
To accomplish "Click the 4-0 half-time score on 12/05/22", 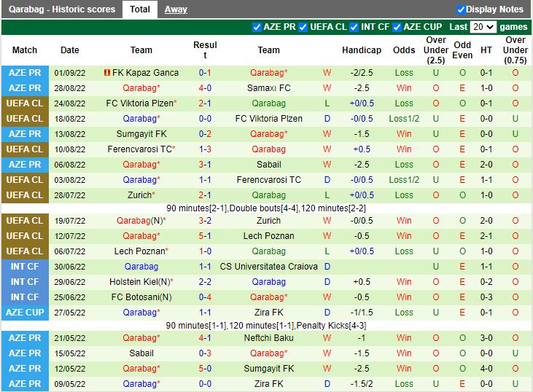I will point(486,368).
